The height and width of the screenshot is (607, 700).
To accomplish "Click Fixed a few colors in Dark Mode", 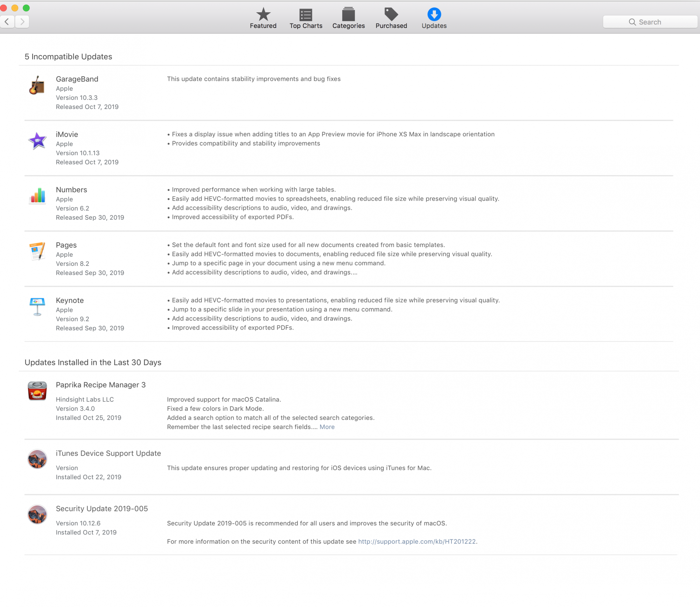I will 215,409.
